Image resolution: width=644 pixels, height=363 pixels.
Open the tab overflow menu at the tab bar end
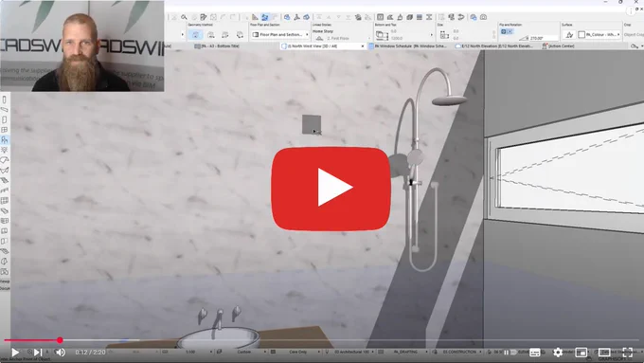point(635,46)
